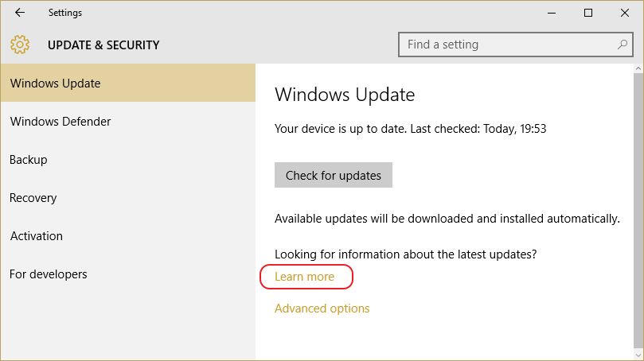
Task: Open the Backup section
Action: 127,159
